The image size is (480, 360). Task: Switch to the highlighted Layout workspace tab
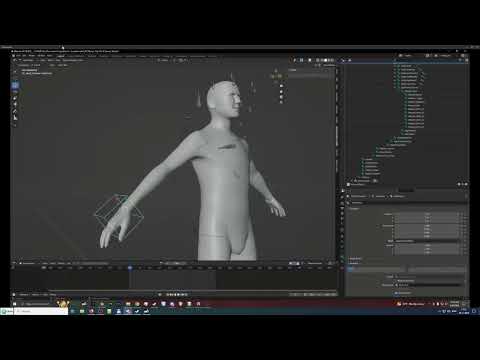coord(61,56)
